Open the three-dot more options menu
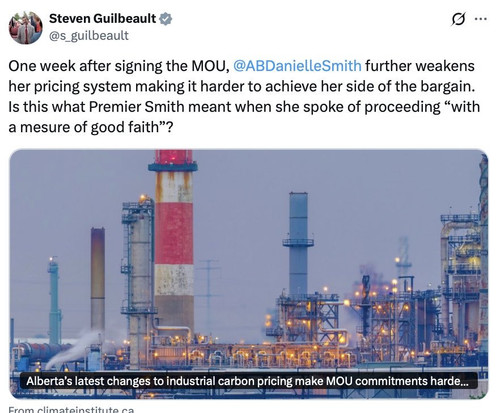Viewport: 500px width, 413px height. click(x=481, y=19)
